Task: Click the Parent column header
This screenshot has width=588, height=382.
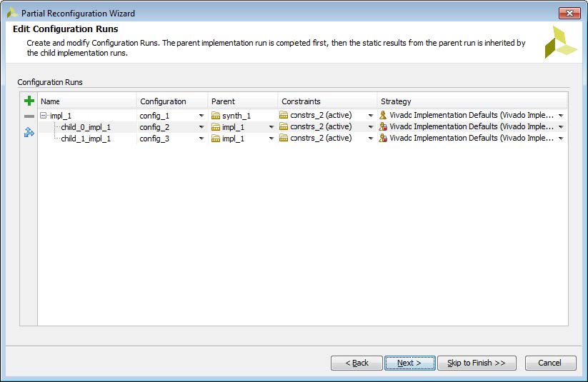Action: pos(243,101)
